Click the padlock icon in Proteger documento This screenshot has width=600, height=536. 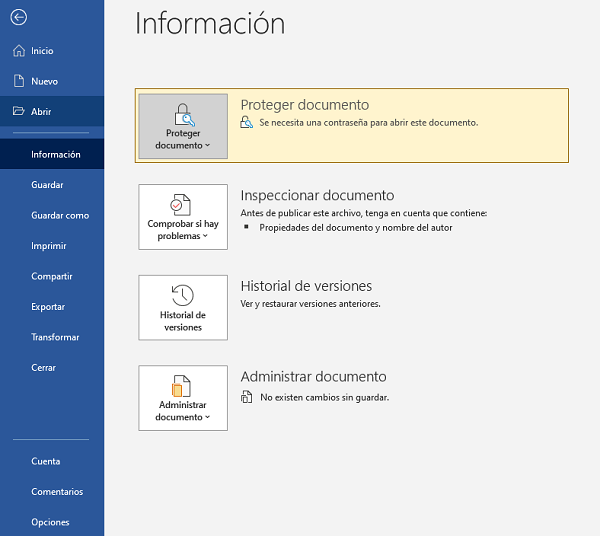coord(183,114)
